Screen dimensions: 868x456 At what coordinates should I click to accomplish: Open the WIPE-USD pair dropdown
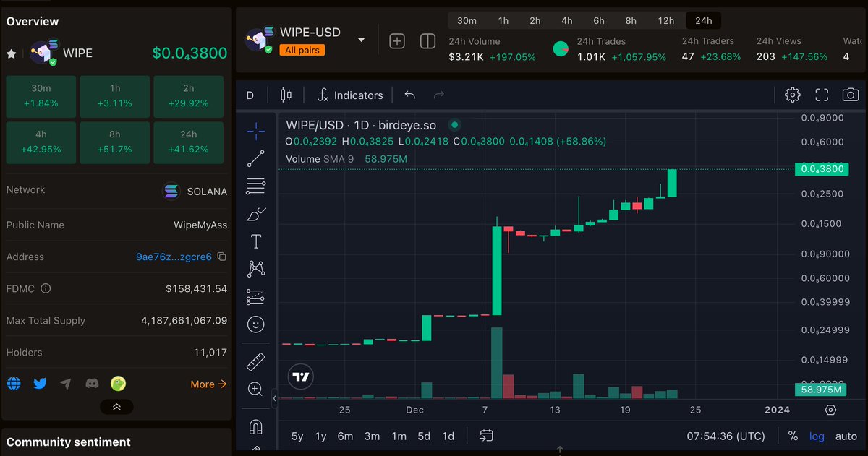360,40
